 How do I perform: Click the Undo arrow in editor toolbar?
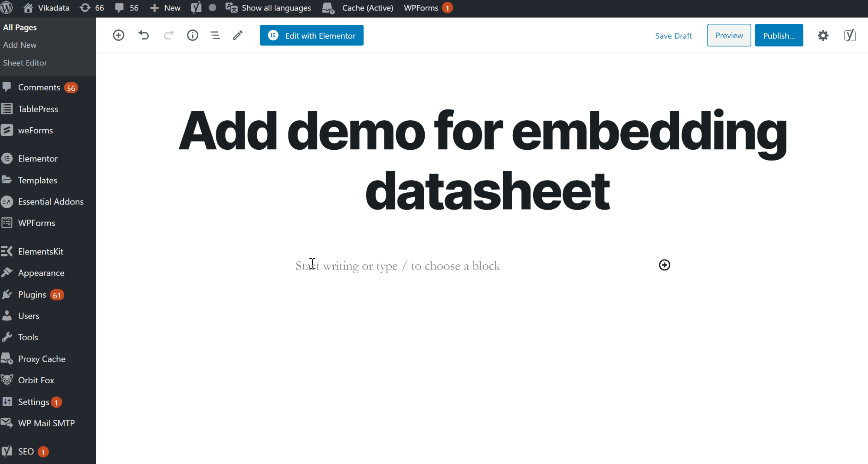(144, 35)
